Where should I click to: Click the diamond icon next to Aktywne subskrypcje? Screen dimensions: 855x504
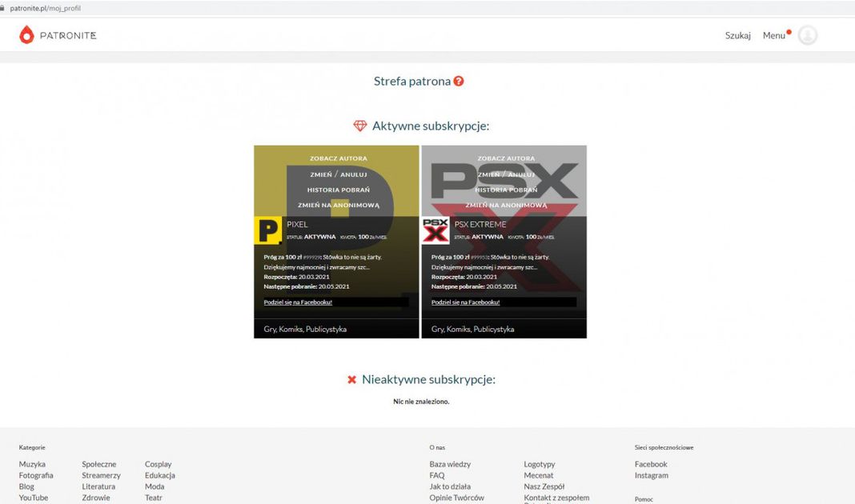360,126
